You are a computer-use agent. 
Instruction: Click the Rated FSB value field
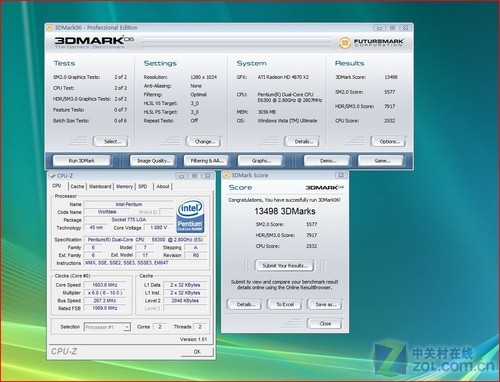point(105,308)
